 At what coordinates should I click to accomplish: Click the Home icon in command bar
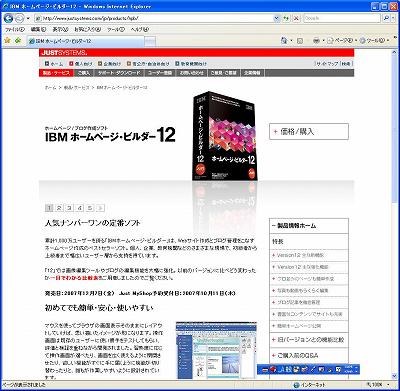pyautogui.click(x=284, y=41)
